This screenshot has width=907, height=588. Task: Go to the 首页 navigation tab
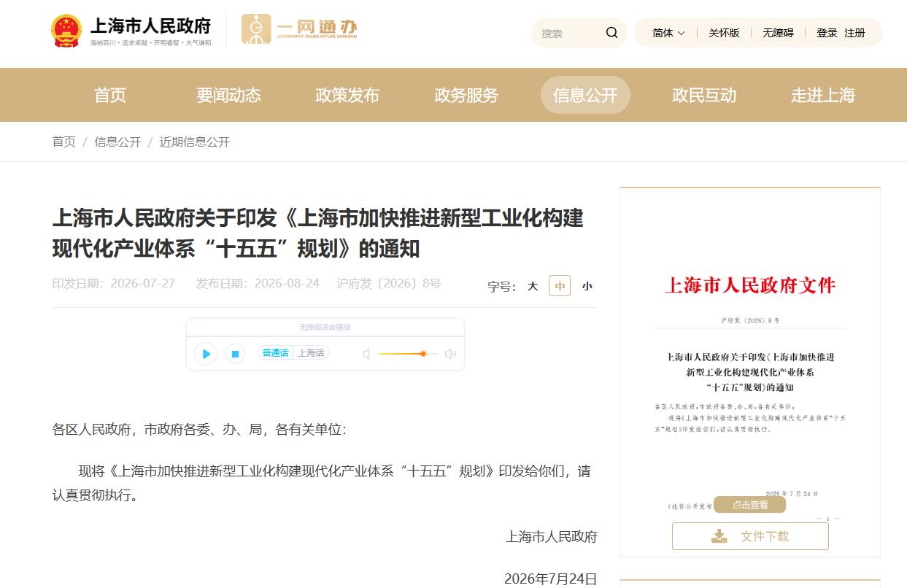110,95
